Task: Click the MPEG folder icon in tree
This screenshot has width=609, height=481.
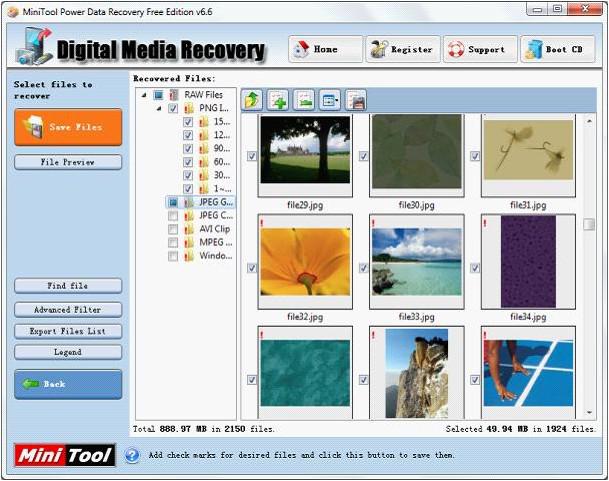Action: (x=189, y=242)
